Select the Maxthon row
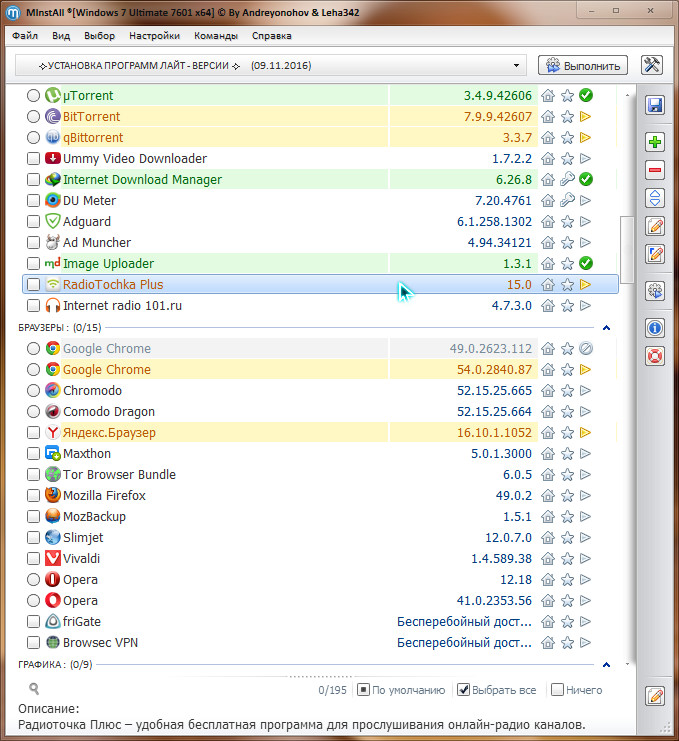679x741 pixels. [x=320, y=454]
